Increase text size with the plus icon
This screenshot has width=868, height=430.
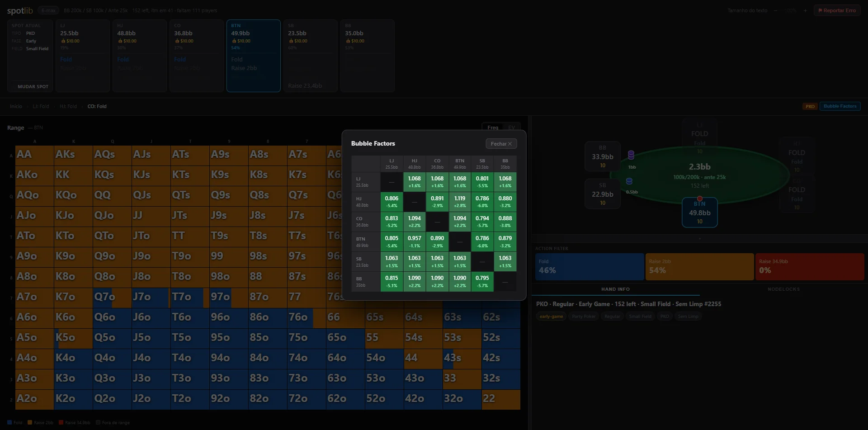tap(805, 10)
